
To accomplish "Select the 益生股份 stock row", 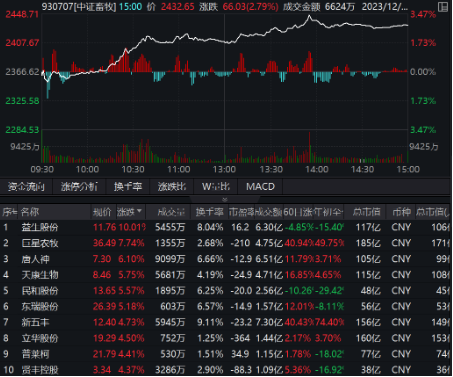I will pos(226,227).
